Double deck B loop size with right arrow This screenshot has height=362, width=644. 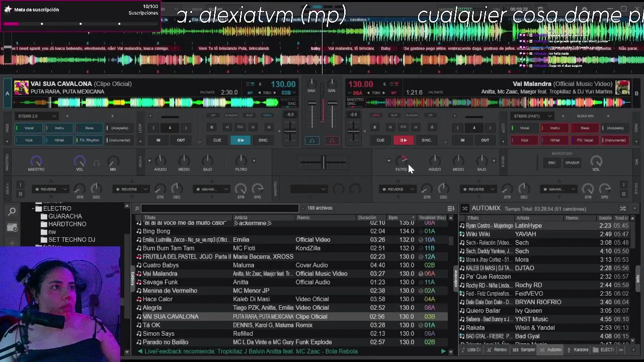490,128
